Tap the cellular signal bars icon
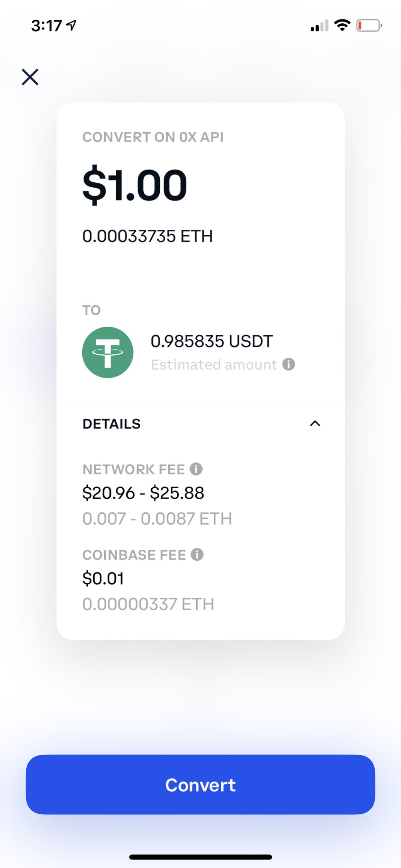 coord(320,26)
